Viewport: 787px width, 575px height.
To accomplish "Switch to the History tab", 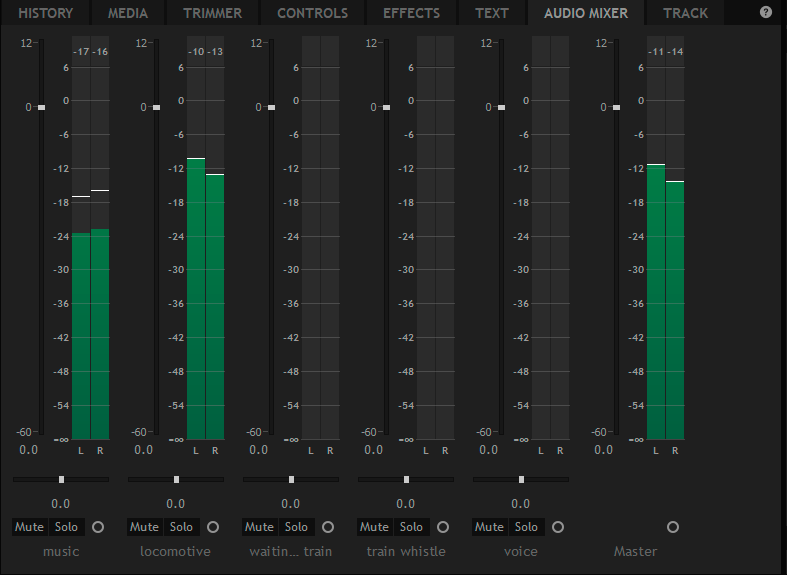I will tap(46, 13).
